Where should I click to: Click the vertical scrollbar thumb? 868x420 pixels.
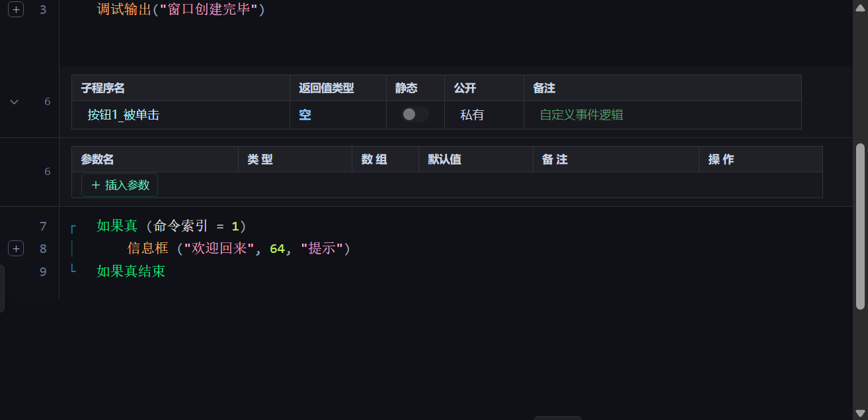pyautogui.click(x=860, y=227)
